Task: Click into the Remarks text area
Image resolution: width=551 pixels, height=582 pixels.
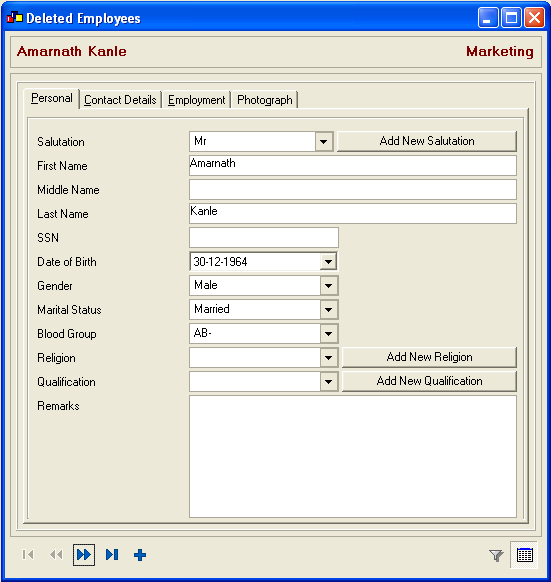Action: coord(353,457)
